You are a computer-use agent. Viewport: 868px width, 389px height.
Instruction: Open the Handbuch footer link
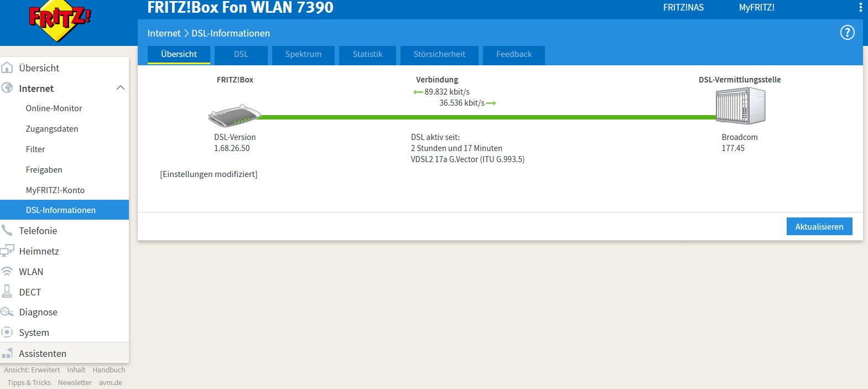pyautogui.click(x=109, y=370)
